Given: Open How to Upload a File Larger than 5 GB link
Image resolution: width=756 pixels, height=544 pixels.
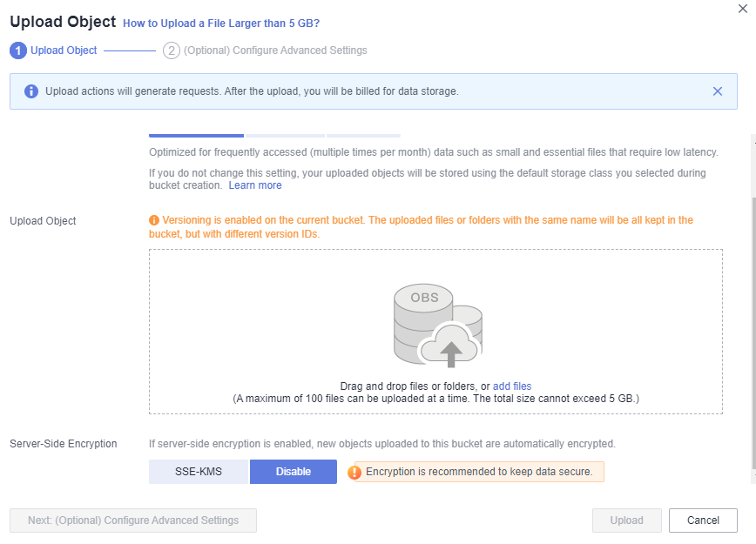Looking at the screenshot, I should [221, 24].
